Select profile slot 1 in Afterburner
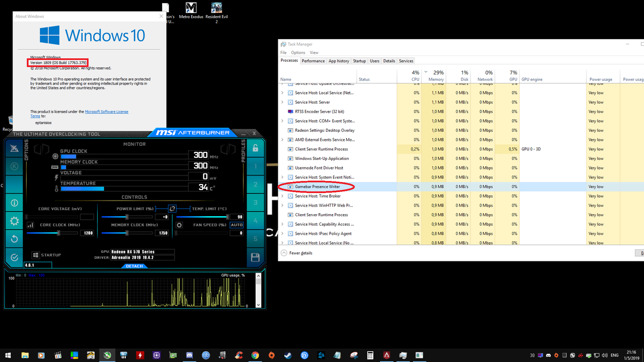This screenshot has height=362, width=644. (x=255, y=166)
